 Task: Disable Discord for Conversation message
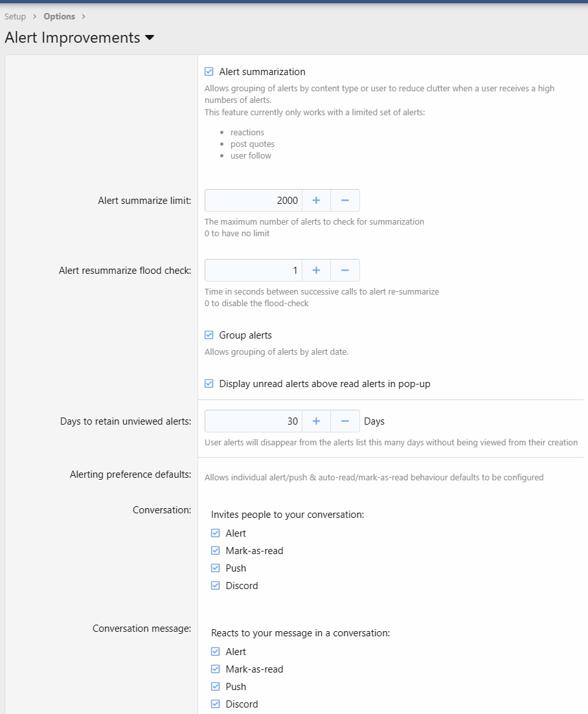tap(215, 704)
